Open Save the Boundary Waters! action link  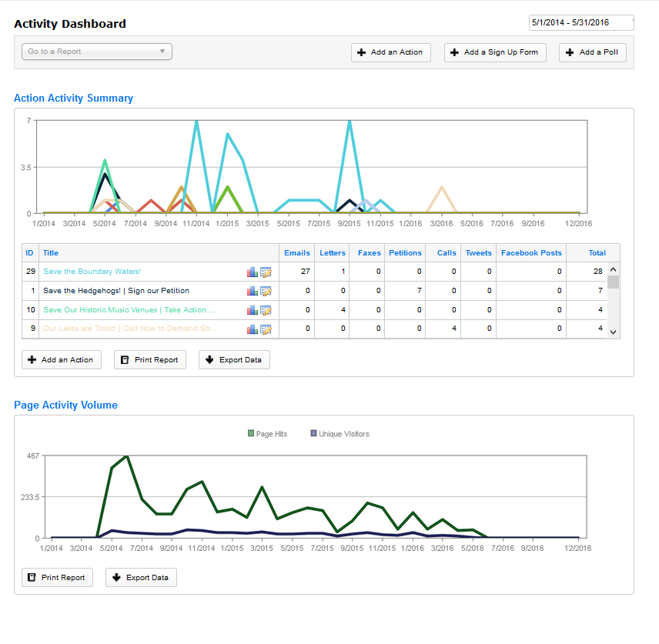92,272
